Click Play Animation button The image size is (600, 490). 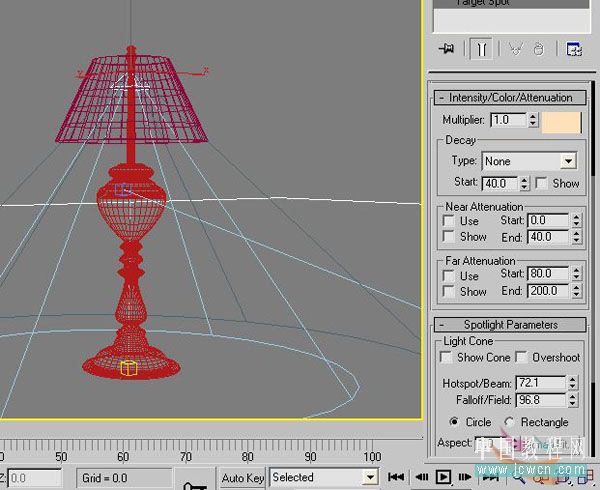[x=443, y=477]
